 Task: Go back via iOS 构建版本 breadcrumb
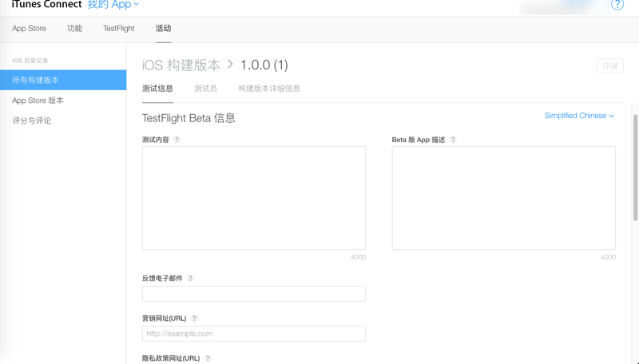click(x=181, y=65)
